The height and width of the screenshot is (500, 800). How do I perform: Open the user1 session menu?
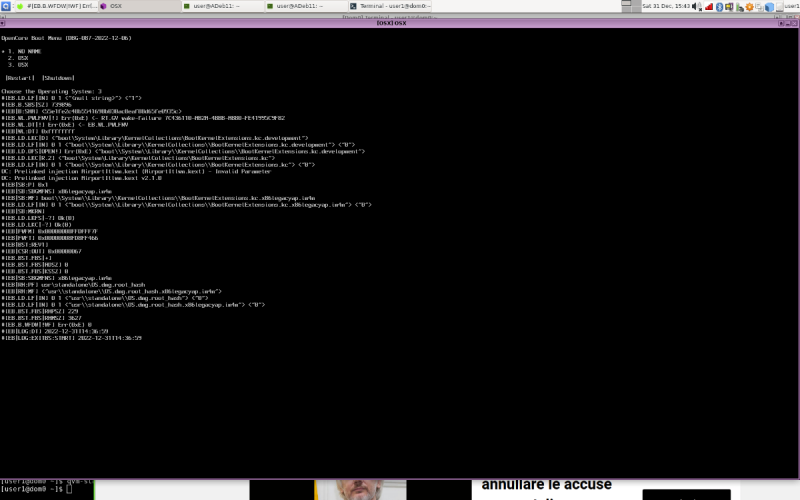click(x=792, y=6)
